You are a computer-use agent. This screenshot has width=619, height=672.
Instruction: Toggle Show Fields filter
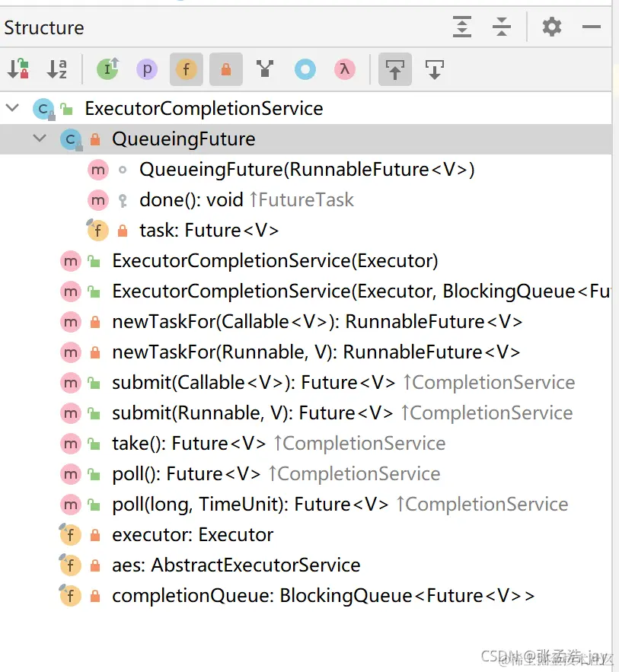click(x=186, y=69)
